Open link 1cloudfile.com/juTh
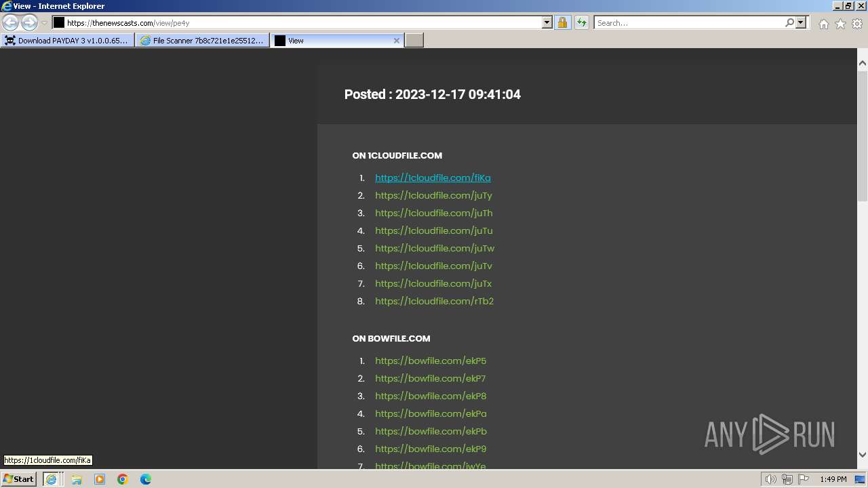The height and width of the screenshot is (488, 868). click(x=434, y=213)
